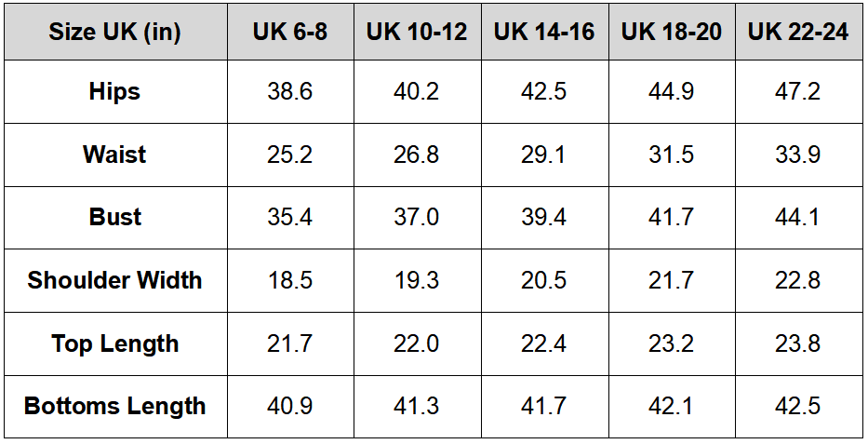This screenshot has height=444, width=868.
Task: Click the Hips value 38.6 cell
Action: click(289, 91)
